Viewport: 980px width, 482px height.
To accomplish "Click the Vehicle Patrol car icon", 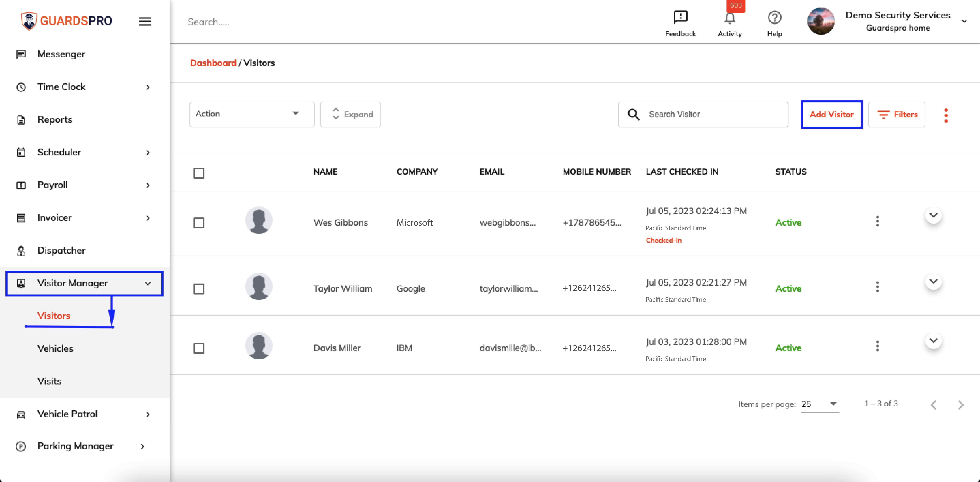I will pos(21,414).
